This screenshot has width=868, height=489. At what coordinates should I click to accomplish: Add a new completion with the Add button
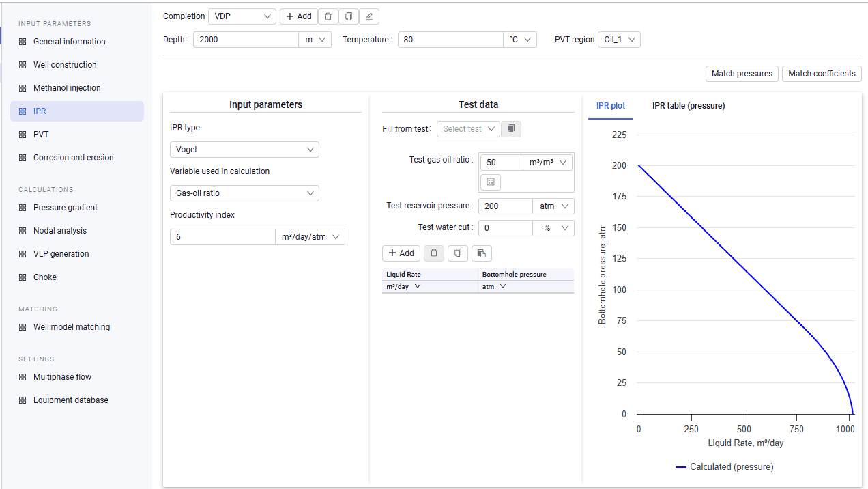299,16
